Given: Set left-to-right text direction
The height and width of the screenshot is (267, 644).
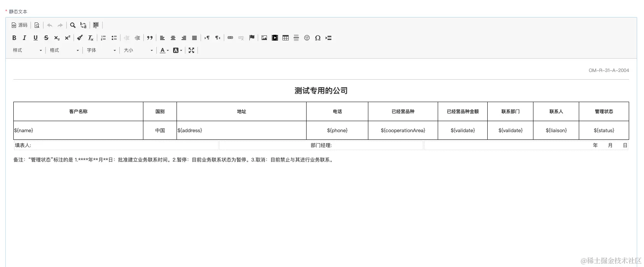Looking at the screenshot, I should 207,38.
